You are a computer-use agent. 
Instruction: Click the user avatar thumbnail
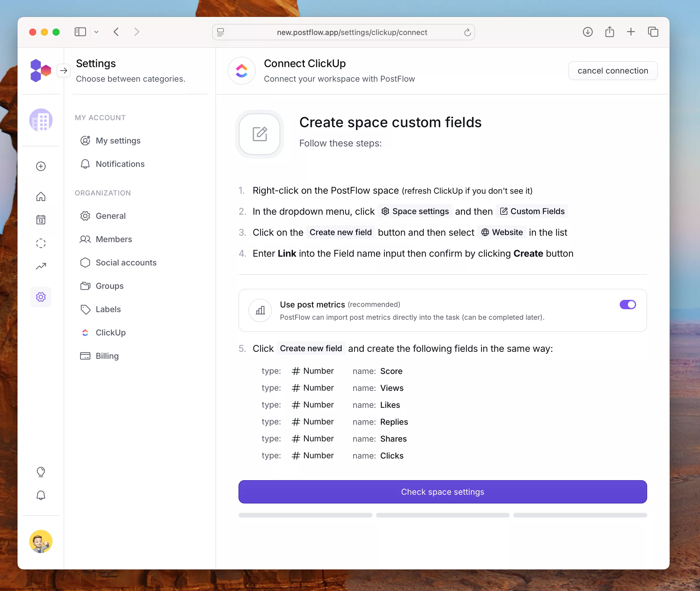pos(41,541)
